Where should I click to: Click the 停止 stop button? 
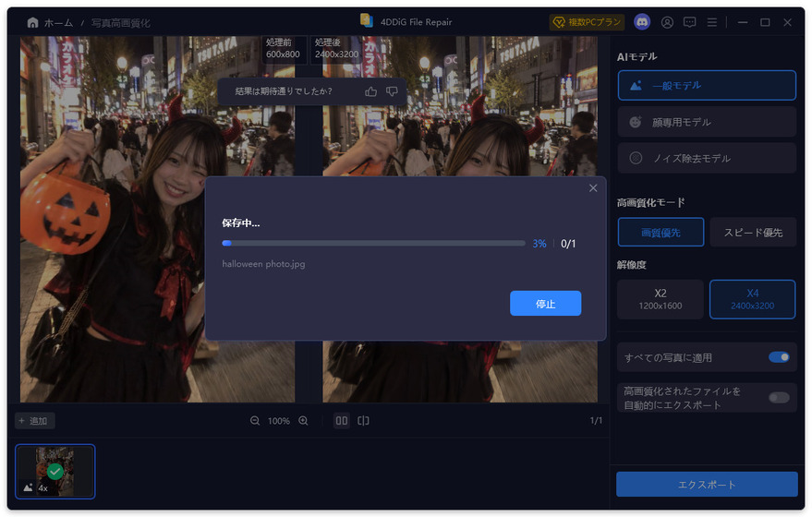545,303
